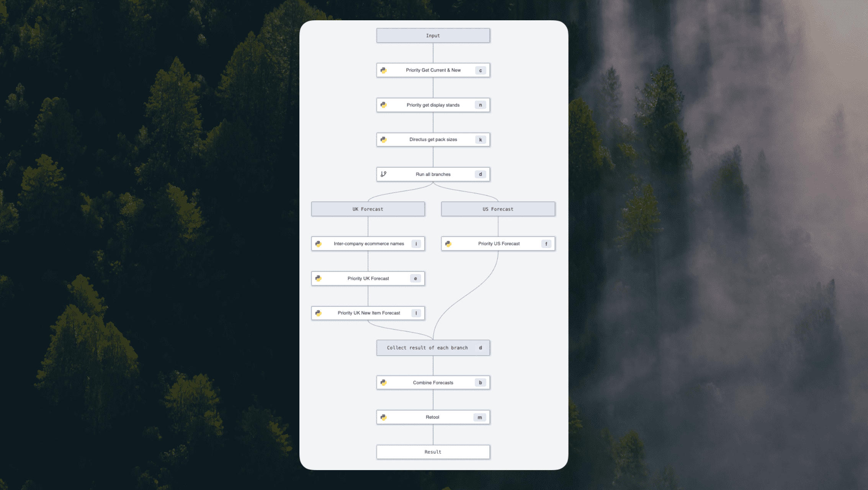
Task: Toggle visibility of US Forecast branch
Action: tap(499, 209)
